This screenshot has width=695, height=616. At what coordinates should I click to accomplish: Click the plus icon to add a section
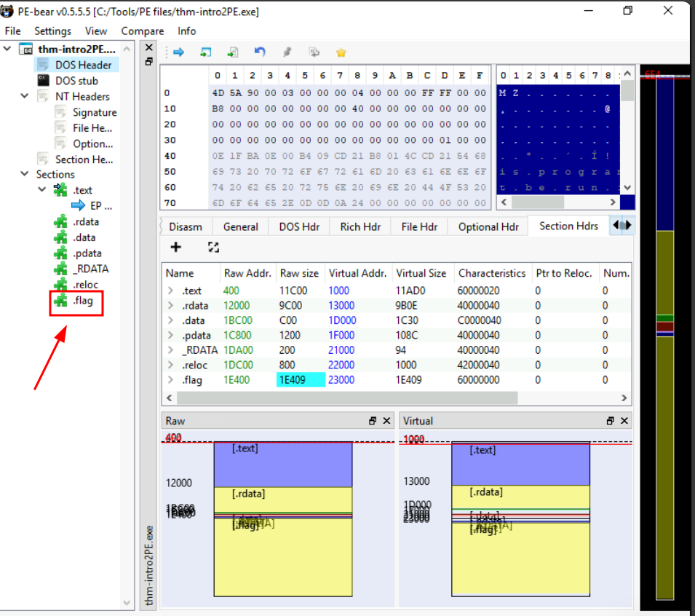(176, 247)
